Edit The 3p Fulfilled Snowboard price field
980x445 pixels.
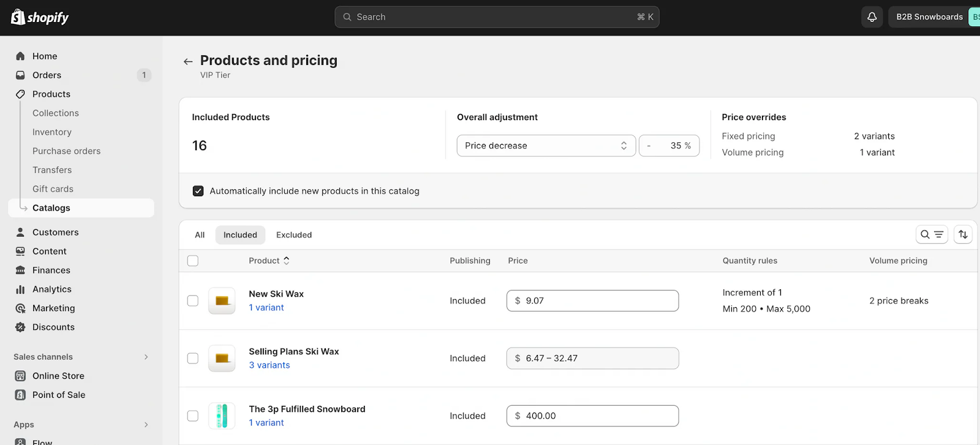[x=592, y=416]
